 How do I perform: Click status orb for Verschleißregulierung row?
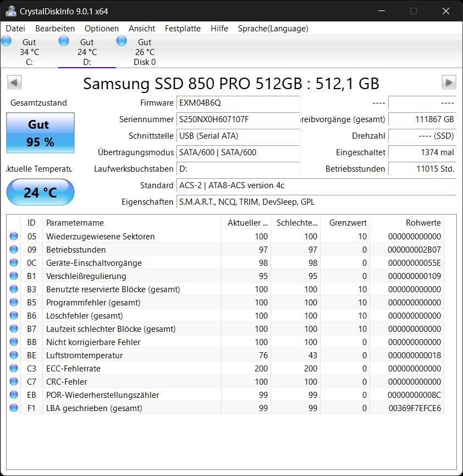[14, 276]
